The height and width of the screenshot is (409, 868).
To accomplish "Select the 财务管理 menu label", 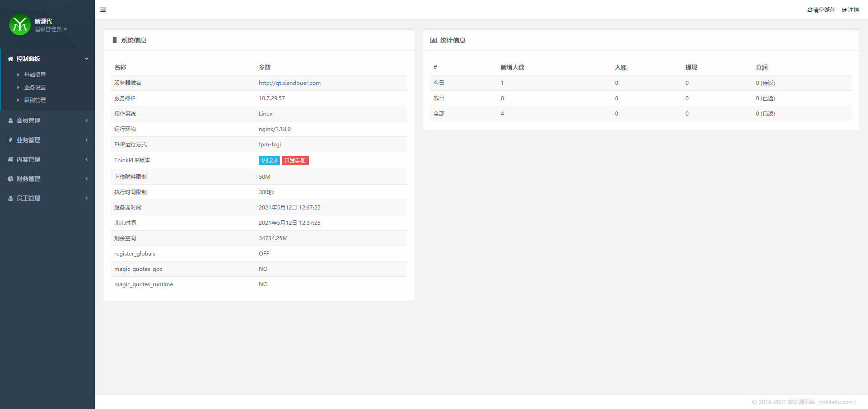I will point(28,179).
